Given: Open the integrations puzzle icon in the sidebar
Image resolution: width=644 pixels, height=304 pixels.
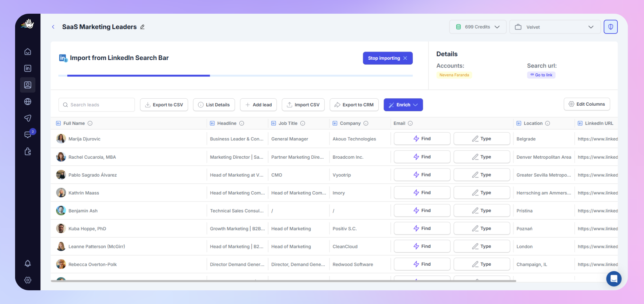Looking at the screenshot, I should [x=28, y=151].
